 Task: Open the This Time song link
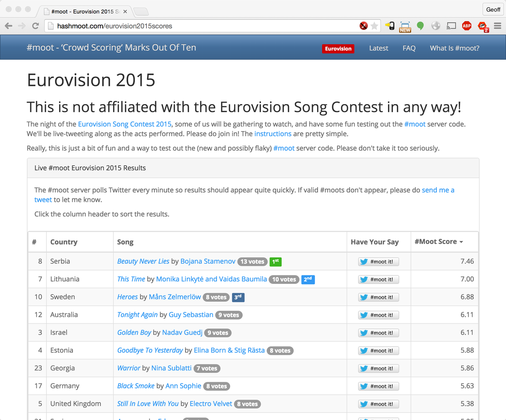tap(131, 279)
